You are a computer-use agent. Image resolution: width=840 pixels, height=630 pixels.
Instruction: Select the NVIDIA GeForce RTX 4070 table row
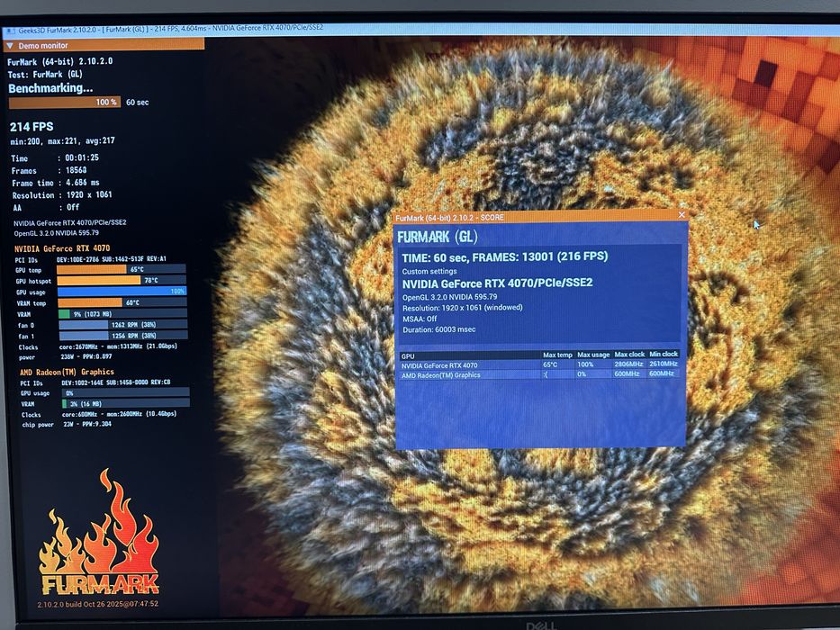[x=539, y=364]
